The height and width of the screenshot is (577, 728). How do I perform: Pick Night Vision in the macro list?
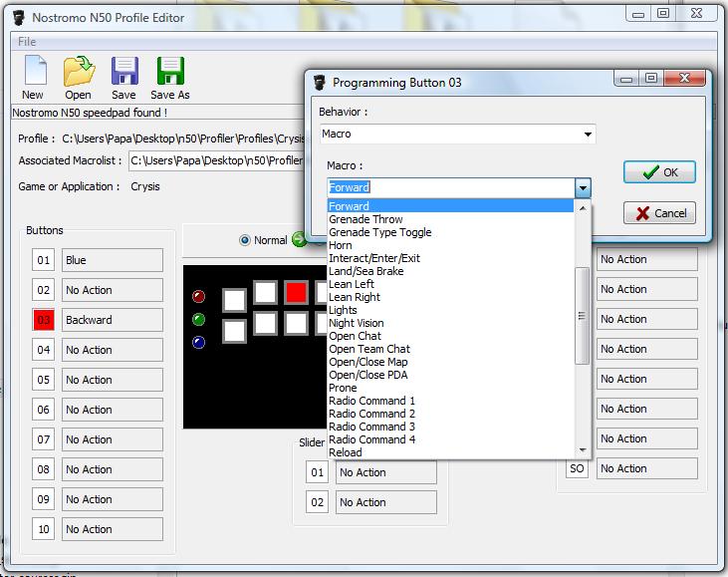pos(357,323)
